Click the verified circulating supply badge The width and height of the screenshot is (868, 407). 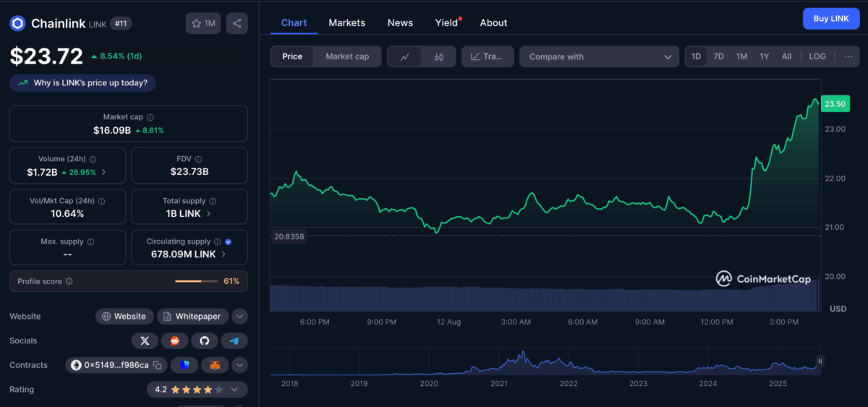[229, 242]
